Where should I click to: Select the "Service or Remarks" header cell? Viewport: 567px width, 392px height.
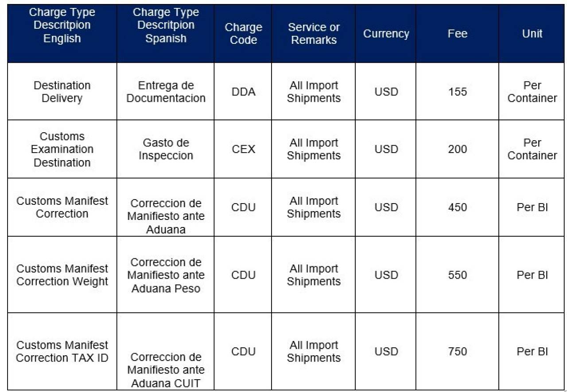tap(314, 34)
